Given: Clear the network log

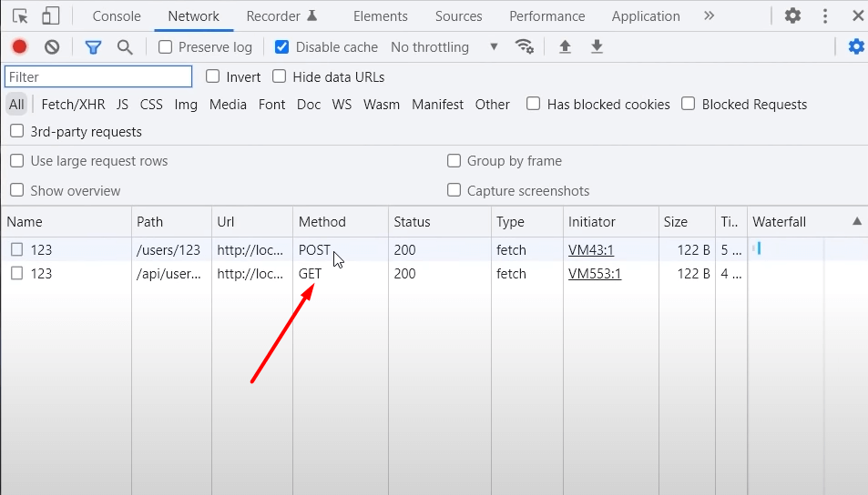Looking at the screenshot, I should 52,47.
